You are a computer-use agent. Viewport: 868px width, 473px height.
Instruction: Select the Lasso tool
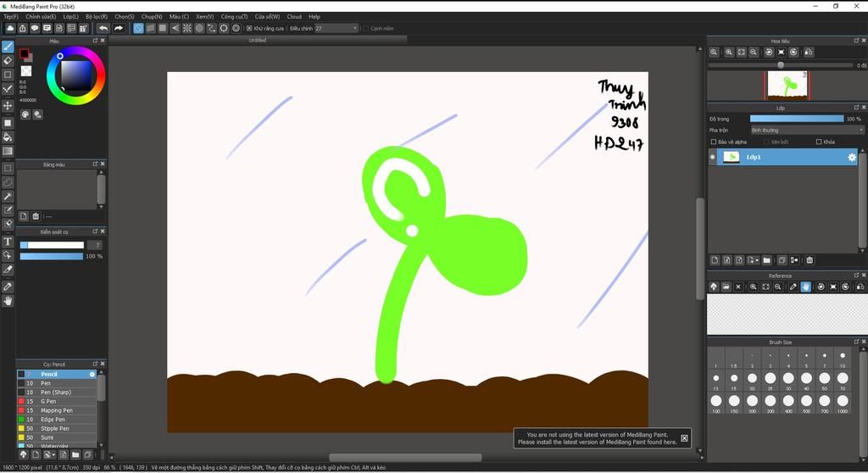click(x=8, y=181)
